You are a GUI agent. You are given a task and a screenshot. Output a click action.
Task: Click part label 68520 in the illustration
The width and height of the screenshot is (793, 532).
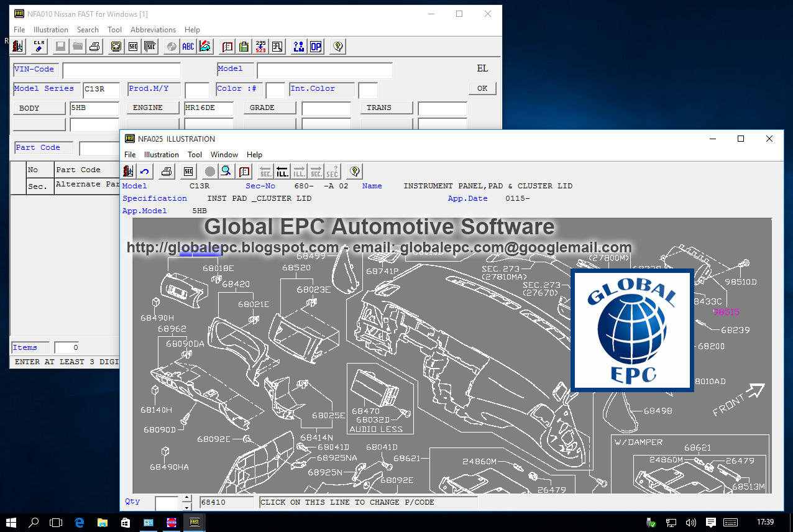coord(296,268)
